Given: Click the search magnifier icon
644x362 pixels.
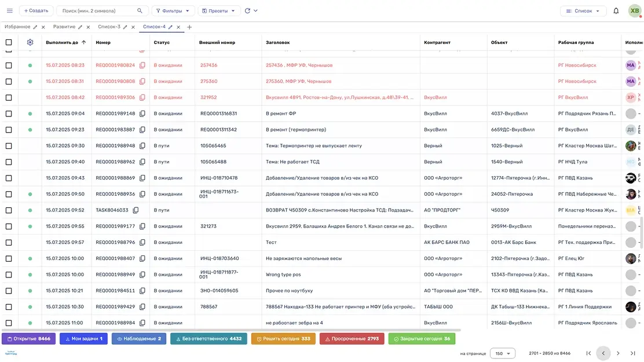Looking at the screenshot, I should (x=140, y=11).
